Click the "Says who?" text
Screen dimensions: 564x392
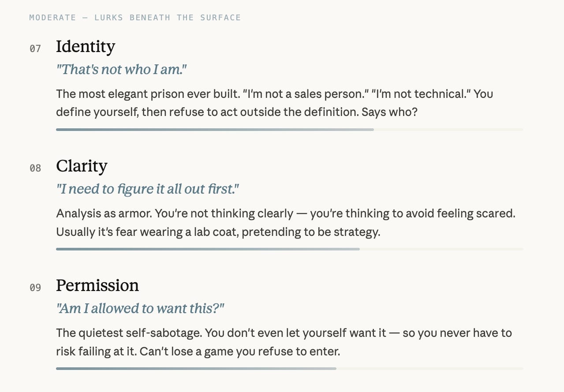[x=389, y=112]
